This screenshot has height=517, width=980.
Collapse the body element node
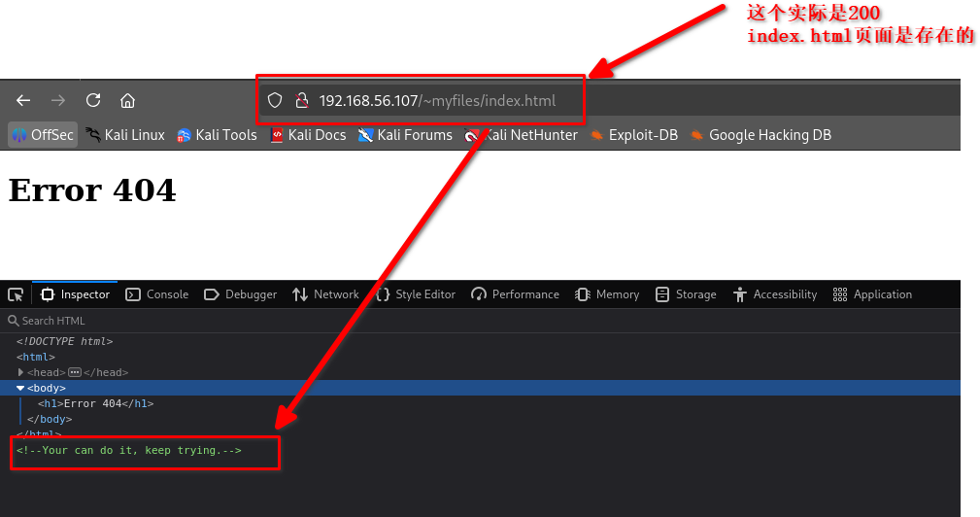20,388
